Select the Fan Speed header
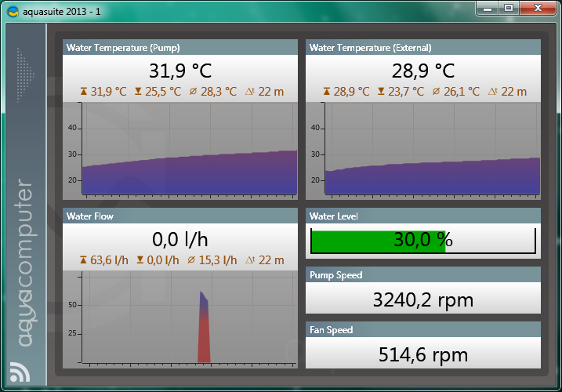 (423, 329)
